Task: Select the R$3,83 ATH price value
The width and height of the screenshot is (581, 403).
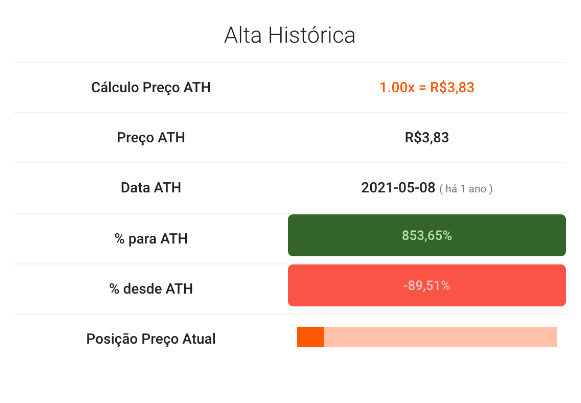Action: 427,137
